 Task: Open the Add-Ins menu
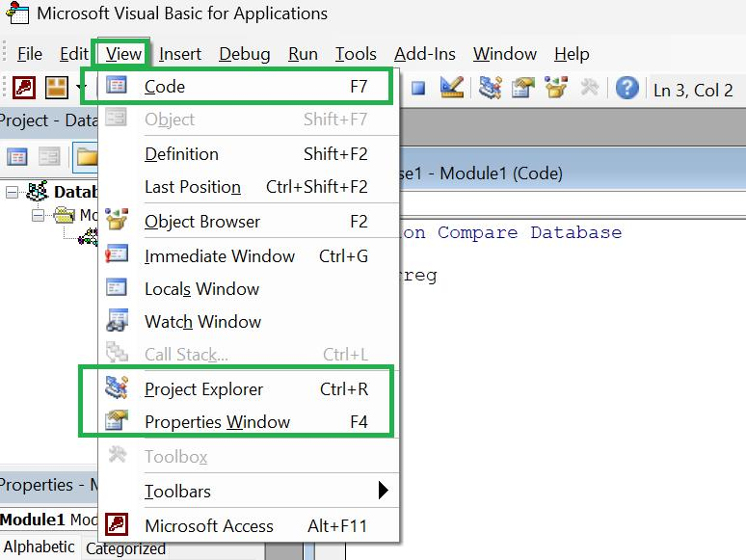[x=424, y=54]
